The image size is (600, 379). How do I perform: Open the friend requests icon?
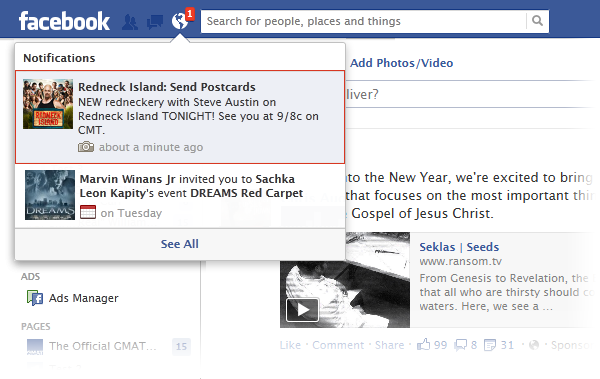tap(130, 22)
